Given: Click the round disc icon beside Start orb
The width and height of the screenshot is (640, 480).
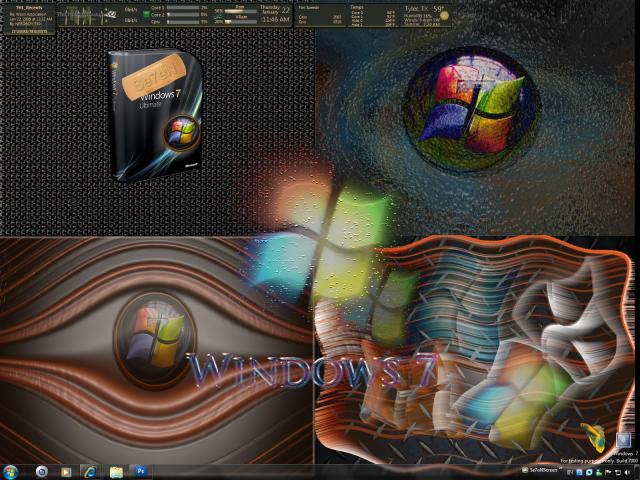Looking at the screenshot, I should tap(42, 472).
